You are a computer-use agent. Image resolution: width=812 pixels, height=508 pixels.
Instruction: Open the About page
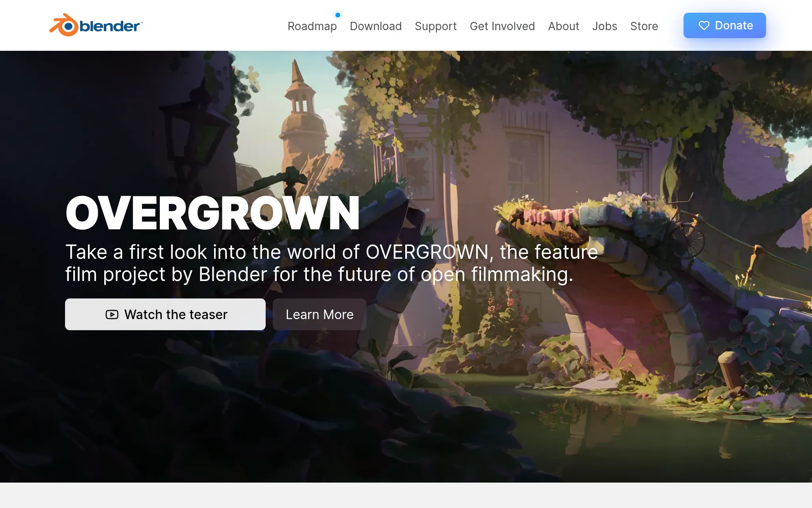coord(563,26)
